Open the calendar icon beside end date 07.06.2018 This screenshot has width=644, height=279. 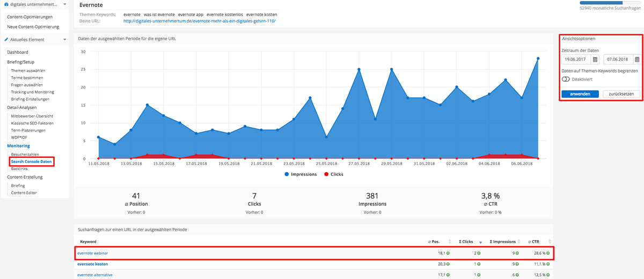pos(637,60)
